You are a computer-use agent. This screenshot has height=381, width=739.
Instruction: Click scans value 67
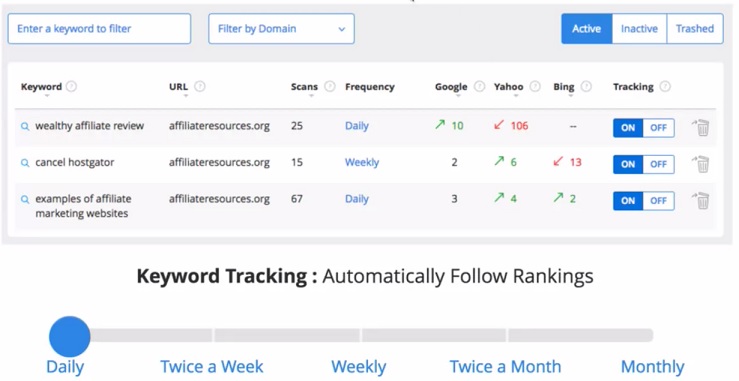(x=297, y=199)
